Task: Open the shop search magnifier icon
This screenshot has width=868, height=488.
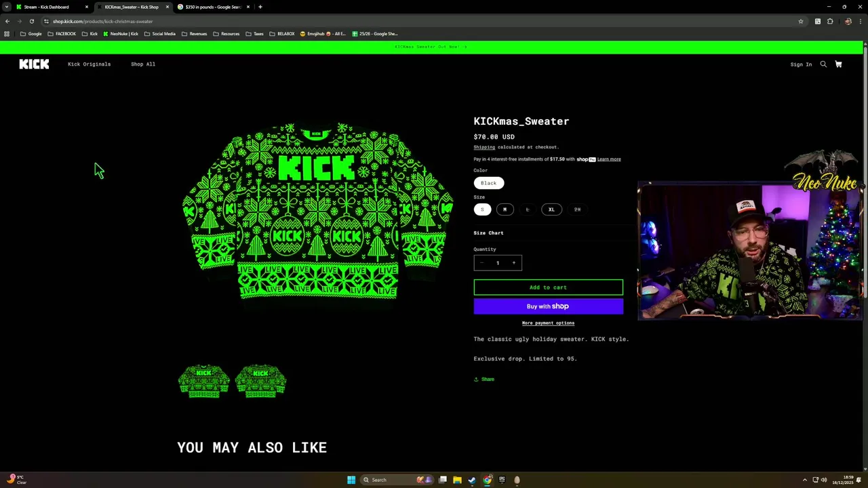Action: click(823, 64)
